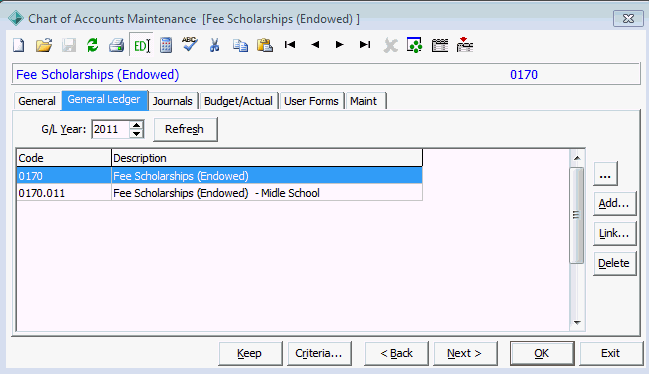Switch to the General tab

click(37, 101)
